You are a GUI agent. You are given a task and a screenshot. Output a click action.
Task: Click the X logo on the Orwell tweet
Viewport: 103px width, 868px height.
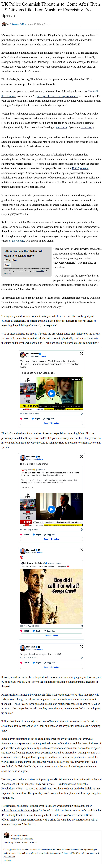click(x=81, y=550)
